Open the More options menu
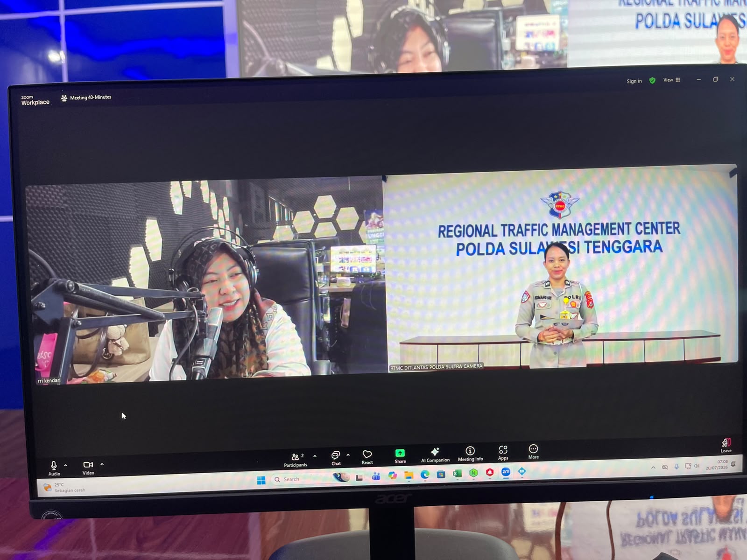Image resolution: width=747 pixels, height=560 pixels. tap(533, 452)
